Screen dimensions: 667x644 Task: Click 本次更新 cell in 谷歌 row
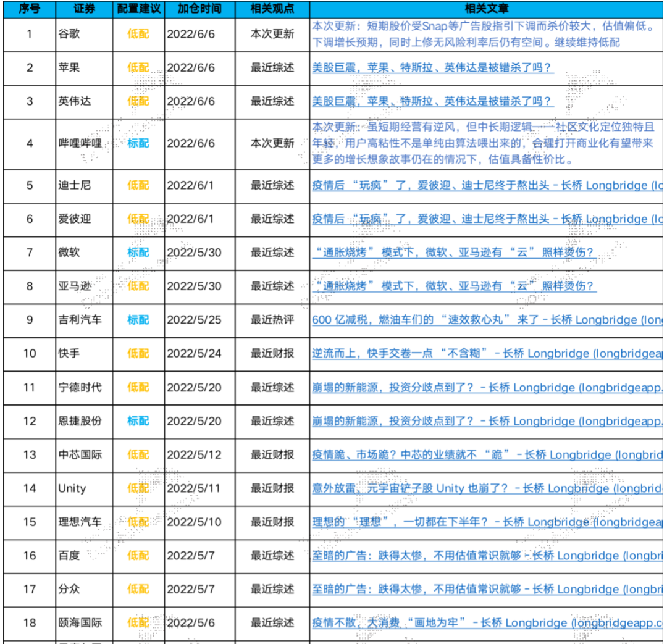[272, 34]
